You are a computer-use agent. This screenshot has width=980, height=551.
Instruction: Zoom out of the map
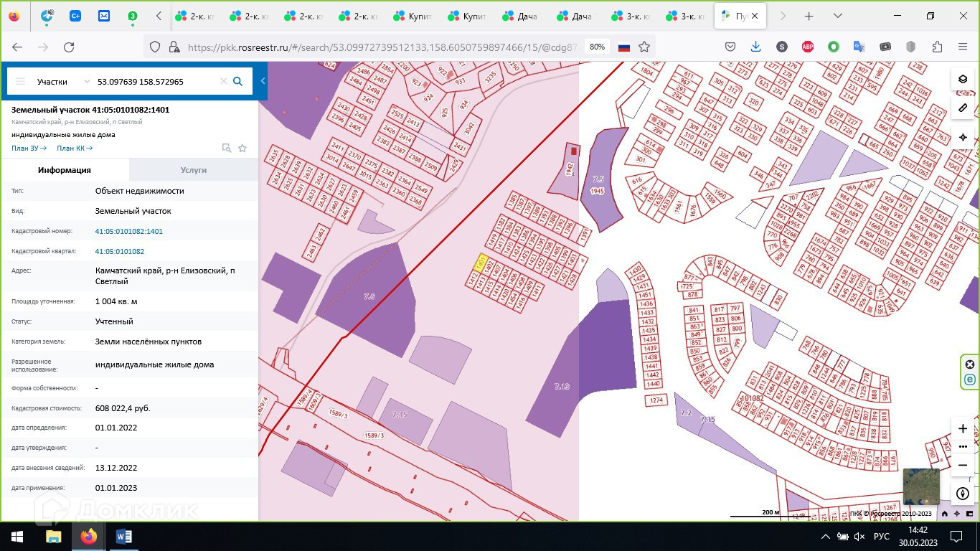click(963, 465)
